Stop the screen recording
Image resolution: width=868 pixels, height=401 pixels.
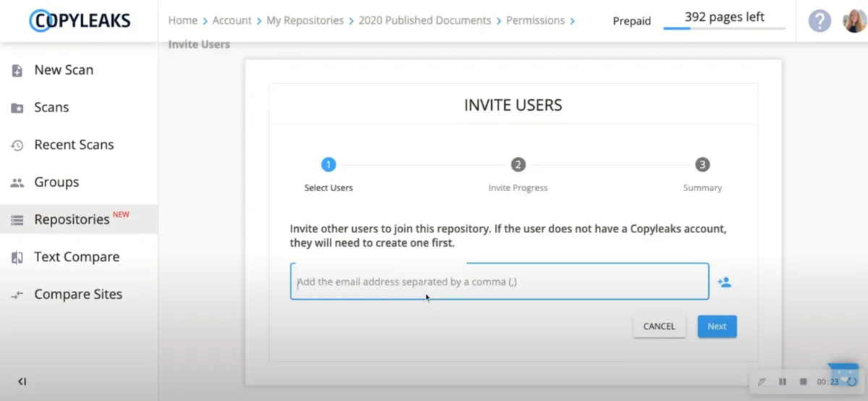(x=803, y=381)
